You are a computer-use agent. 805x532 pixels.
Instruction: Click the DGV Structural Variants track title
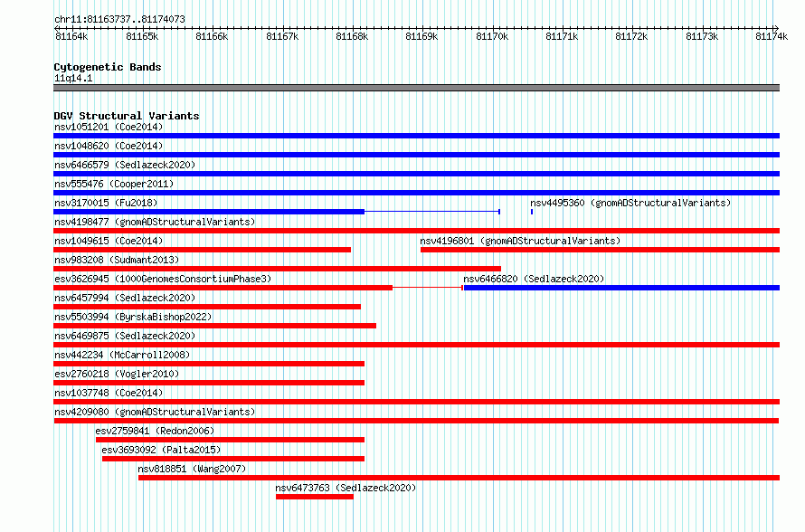(x=127, y=116)
